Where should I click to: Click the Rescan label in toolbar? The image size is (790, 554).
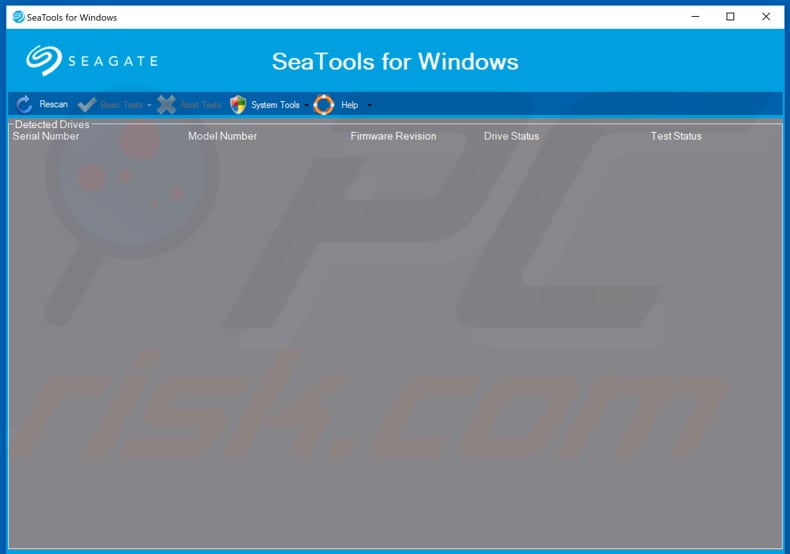53,104
